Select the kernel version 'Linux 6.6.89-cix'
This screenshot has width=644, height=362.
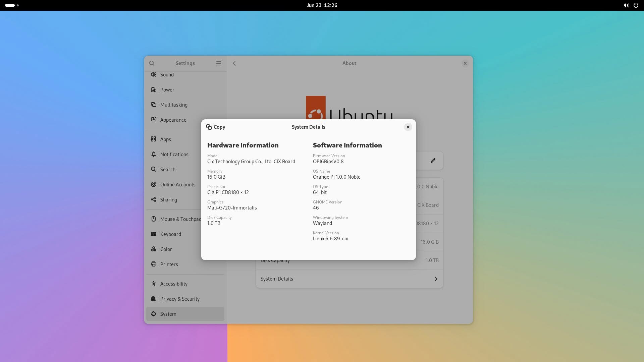point(330,239)
